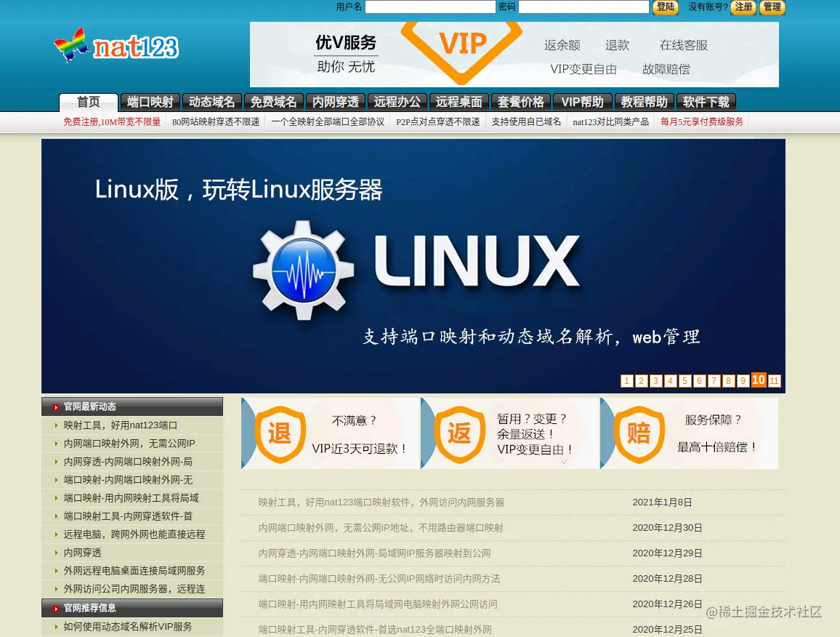
Task: Click the nat123 butterfly logo
Action: [x=116, y=46]
